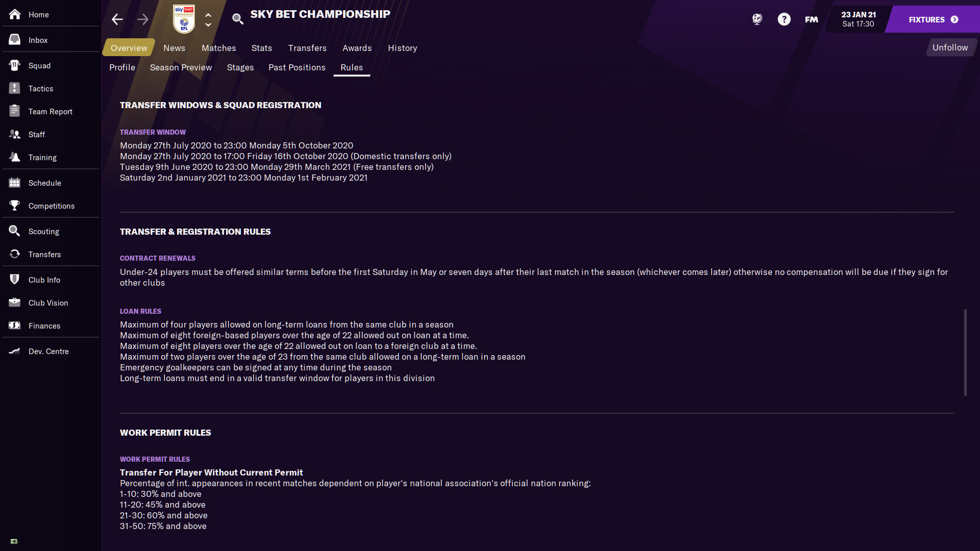The image size is (980, 551).
Task: Unfollow the Sky Bet Championship
Action: click(950, 47)
